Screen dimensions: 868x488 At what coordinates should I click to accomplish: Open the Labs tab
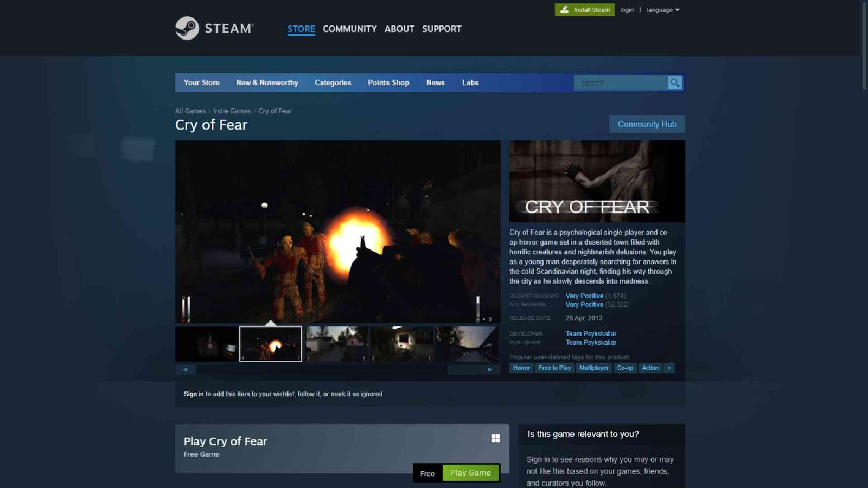(470, 82)
